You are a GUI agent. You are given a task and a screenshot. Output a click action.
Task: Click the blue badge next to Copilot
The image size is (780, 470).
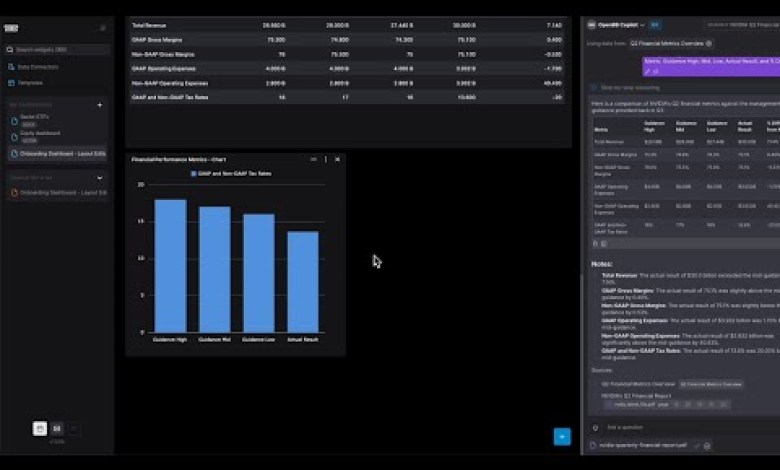(655, 25)
